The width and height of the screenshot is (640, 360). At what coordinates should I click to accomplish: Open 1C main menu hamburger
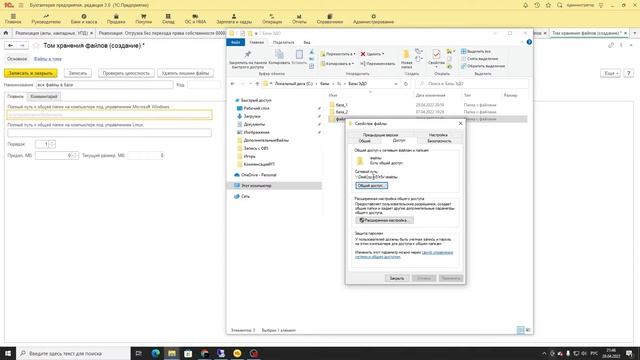(x=21, y=5)
